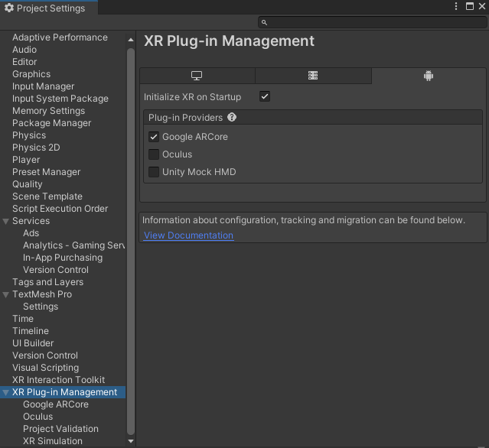Select the Services category
Viewport: 489px width, 448px height.
[x=31, y=221]
